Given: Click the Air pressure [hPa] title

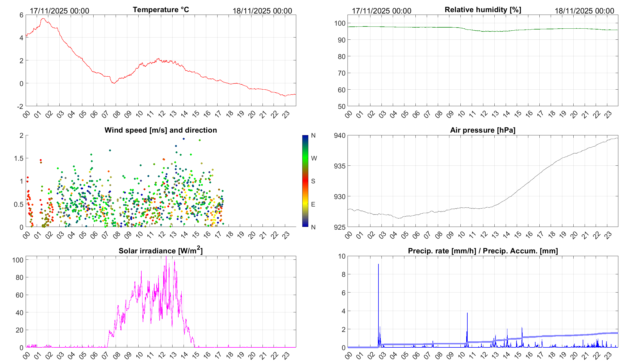Looking at the screenshot, I should 483,130.
